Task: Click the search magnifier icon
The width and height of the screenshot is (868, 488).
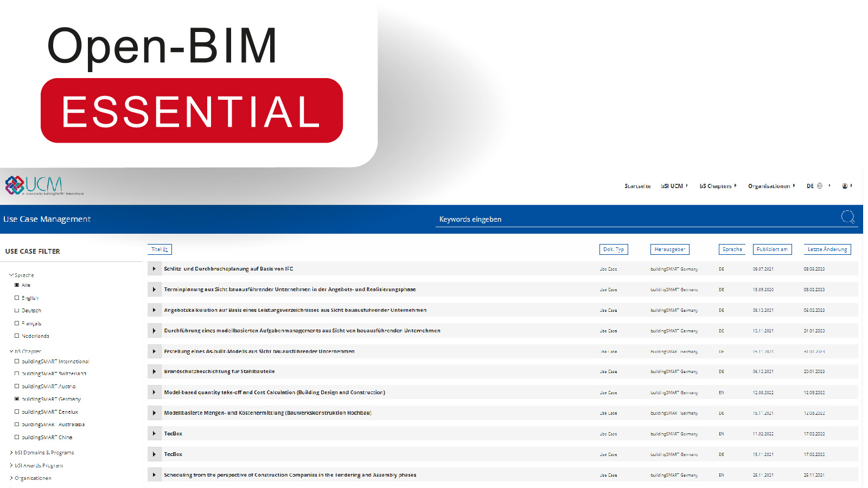Action: [x=847, y=217]
